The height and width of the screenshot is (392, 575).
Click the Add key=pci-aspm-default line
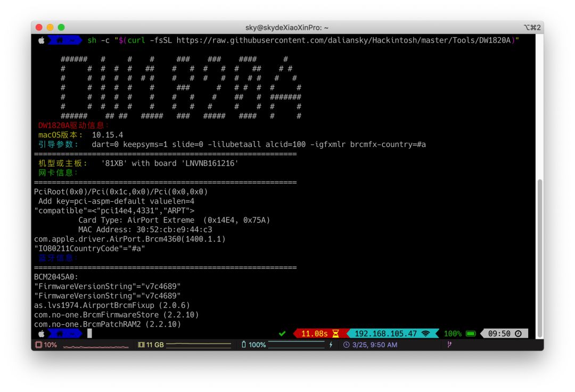click(x=116, y=201)
